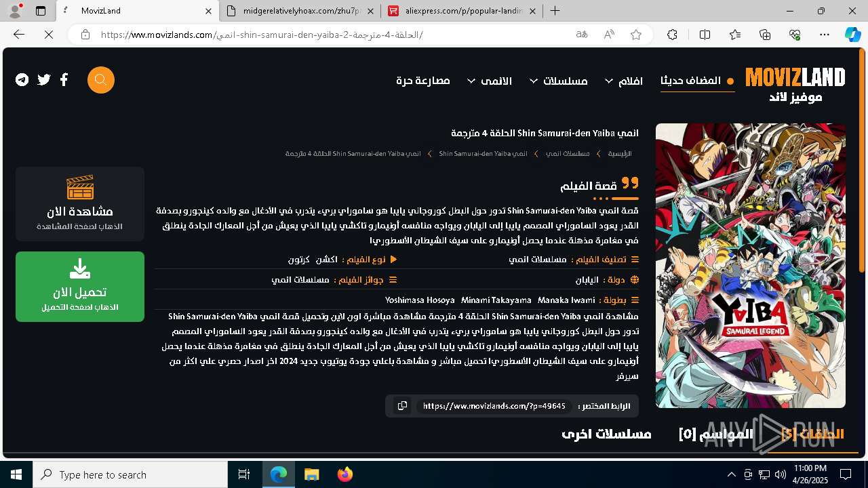View site information lock icon
868x488 pixels.
(x=85, y=35)
